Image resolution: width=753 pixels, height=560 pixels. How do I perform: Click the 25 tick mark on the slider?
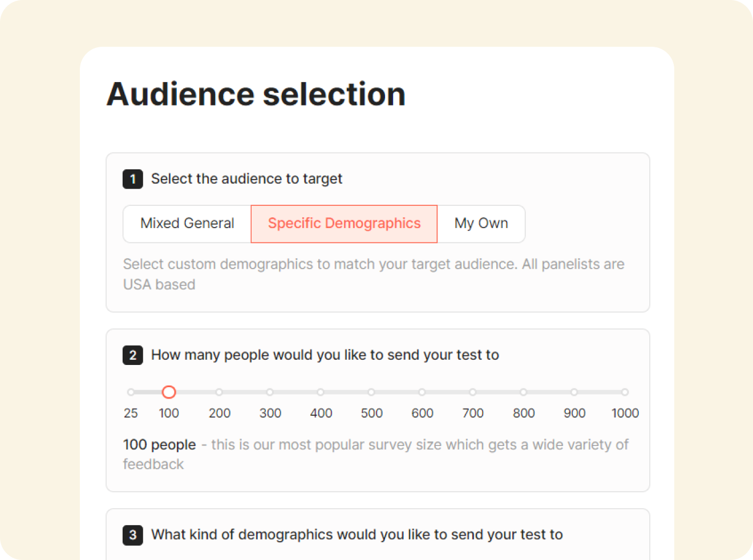coord(131,392)
